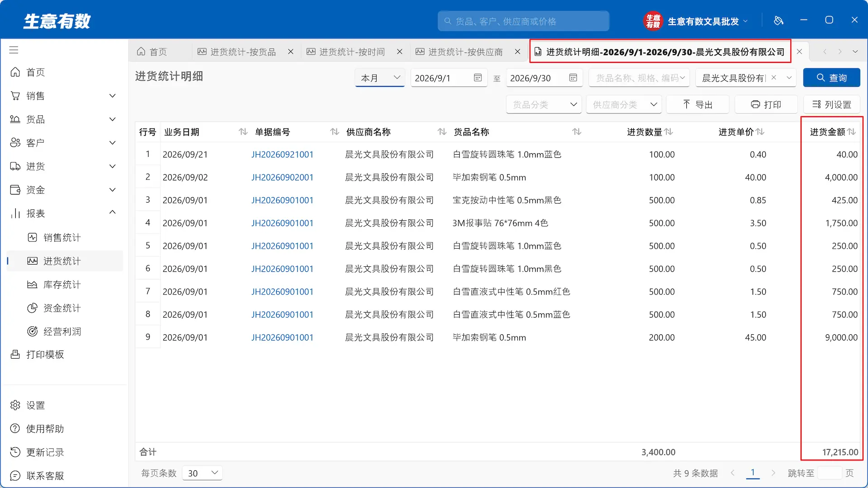Close the 进货统计-按时间 tab

click(x=400, y=52)
